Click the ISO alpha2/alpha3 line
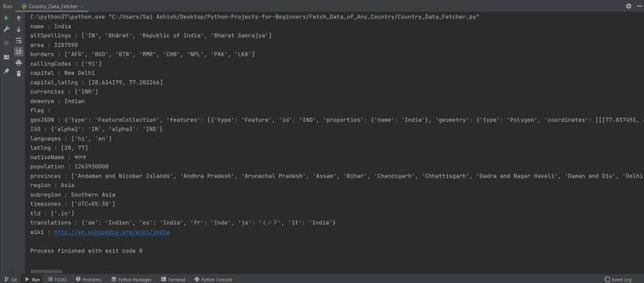This screenshot has width=644, height=283. pos(97,129)
